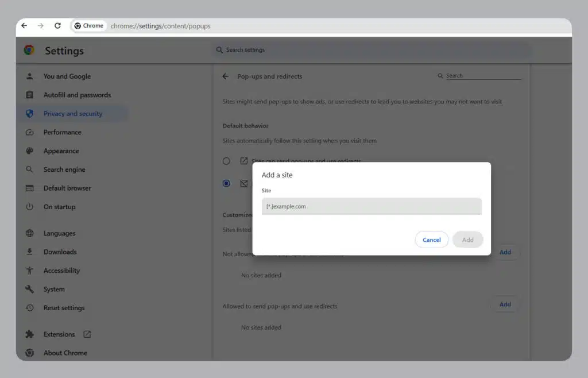Viewport: 588px width, 378px height.
Task: Open Reset settings section
Action: [x=64, y=308]
